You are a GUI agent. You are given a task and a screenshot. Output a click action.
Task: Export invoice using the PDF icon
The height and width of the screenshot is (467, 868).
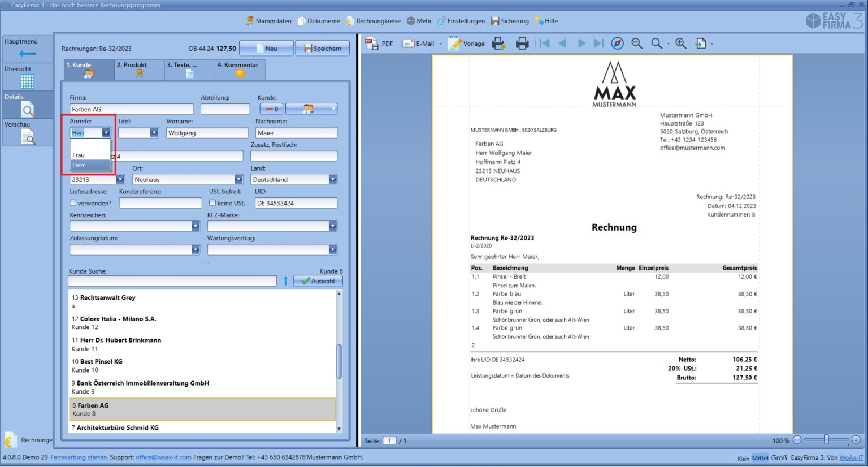click(379, 44)
